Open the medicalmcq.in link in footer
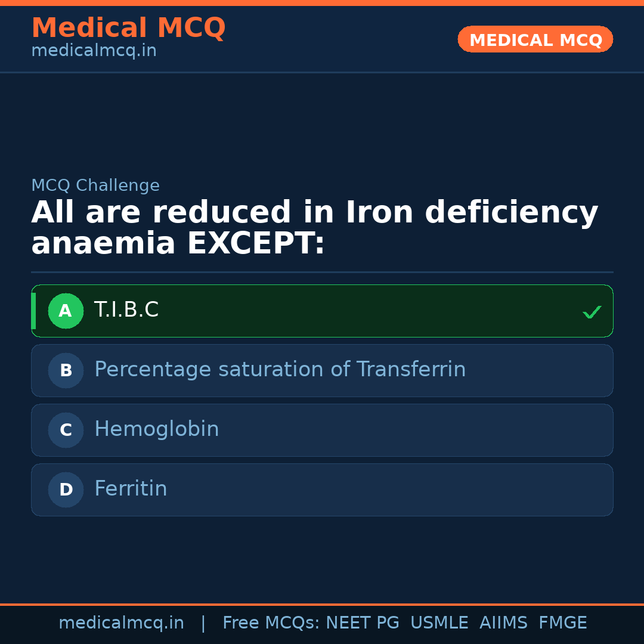This screenshot has height=644, width=644. coord(121,623)
